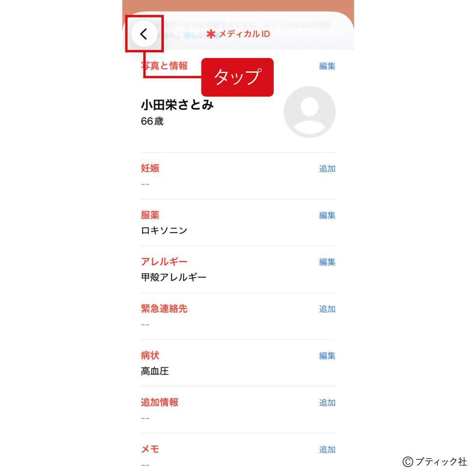Screen dimensions: 476x476
Task: Edit the 病状 medical conditions section
Action: click(326, 355)
